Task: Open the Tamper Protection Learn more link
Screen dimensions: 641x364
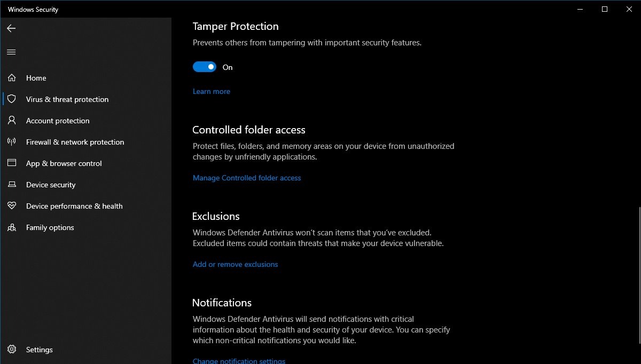Action: tap(212, 91)
